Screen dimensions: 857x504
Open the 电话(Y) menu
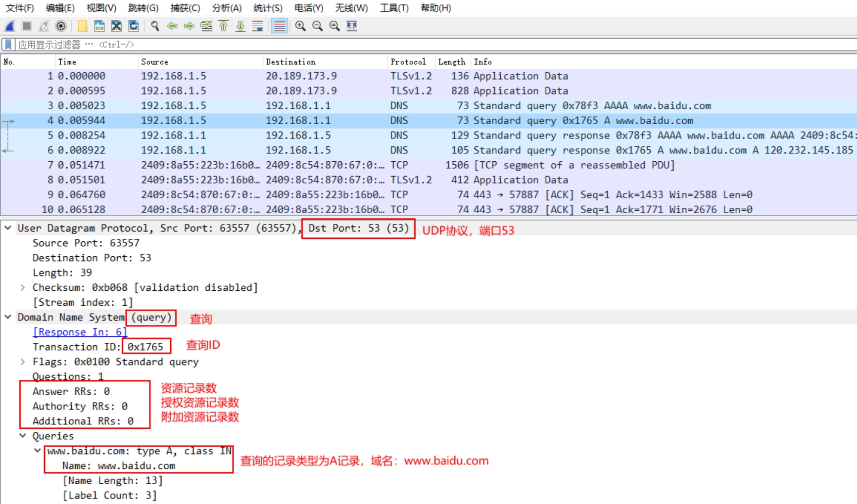tap(309, 8)
